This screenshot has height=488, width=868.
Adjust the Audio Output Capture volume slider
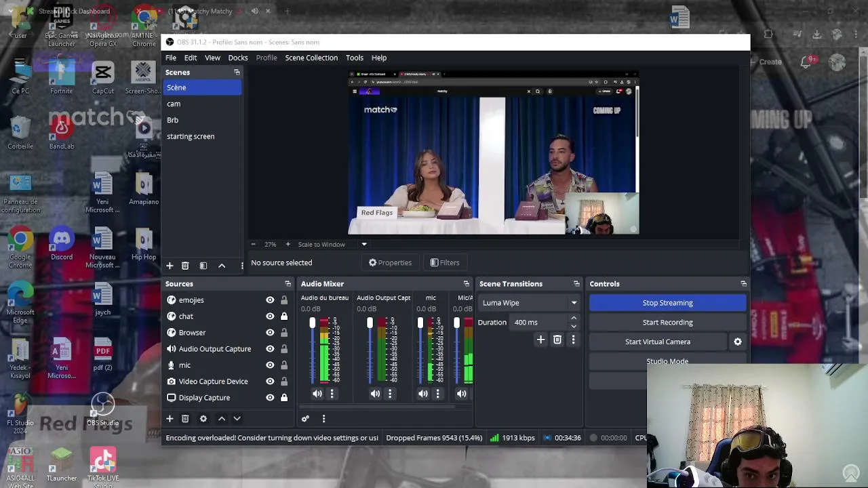(x=370, y=323)
